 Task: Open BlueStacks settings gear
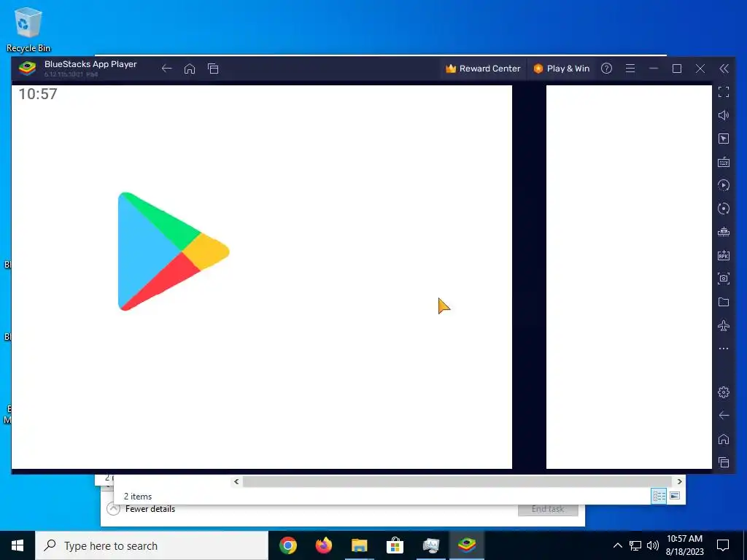(x=724, y=392)
